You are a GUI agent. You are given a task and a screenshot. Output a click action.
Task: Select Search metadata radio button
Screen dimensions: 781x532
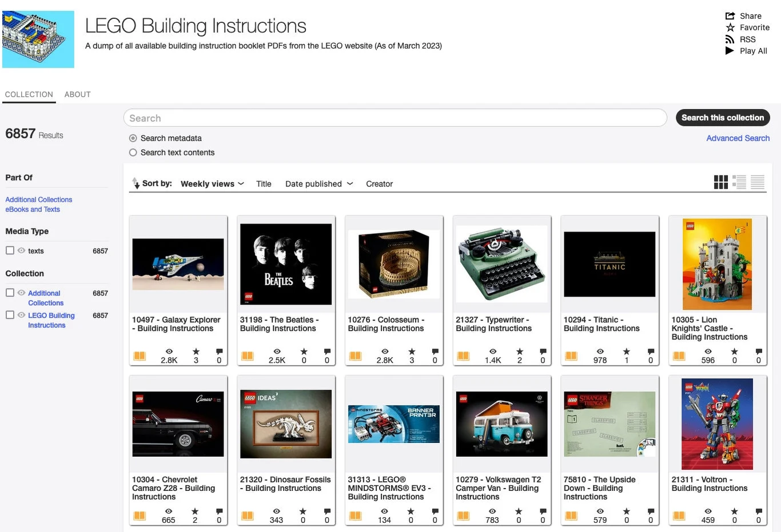click(x=133, y=138)
